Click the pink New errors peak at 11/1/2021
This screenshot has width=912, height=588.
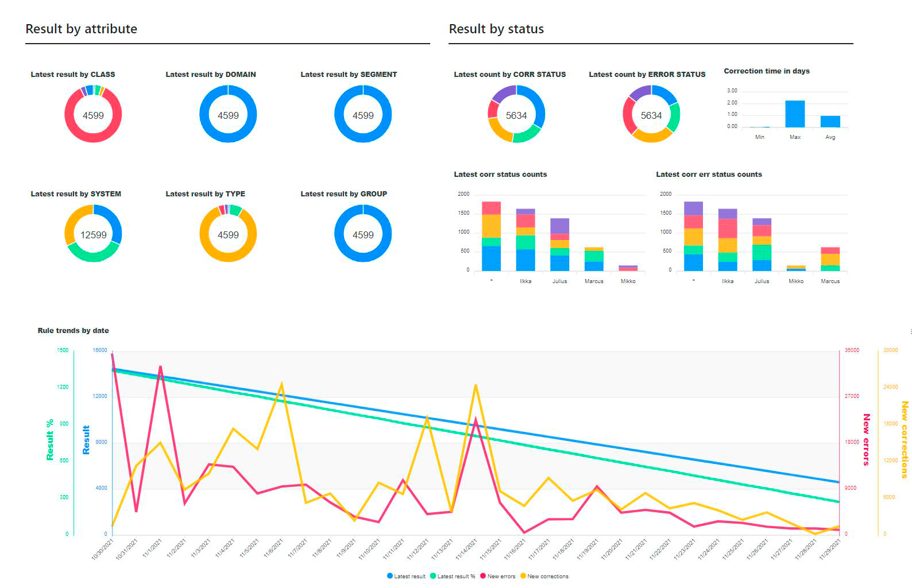pyautogui.click(x=160, y=367)
